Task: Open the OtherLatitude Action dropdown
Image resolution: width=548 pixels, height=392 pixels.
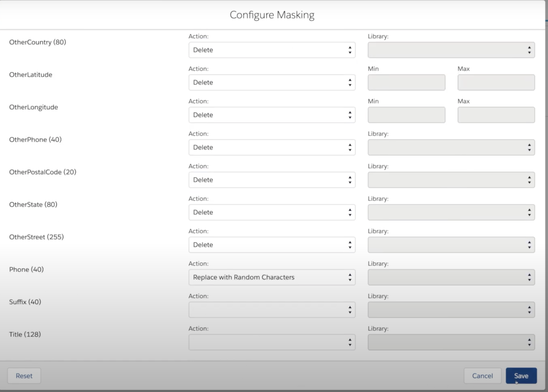Action: (x=272, y=82)
